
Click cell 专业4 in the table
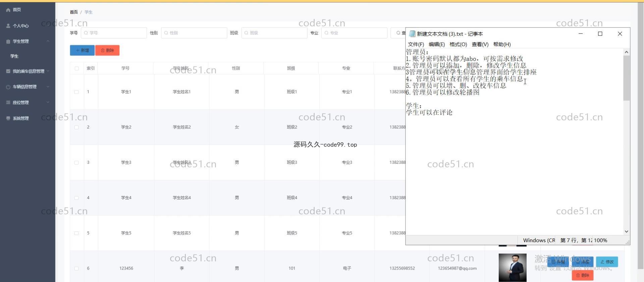coord(347,198)
